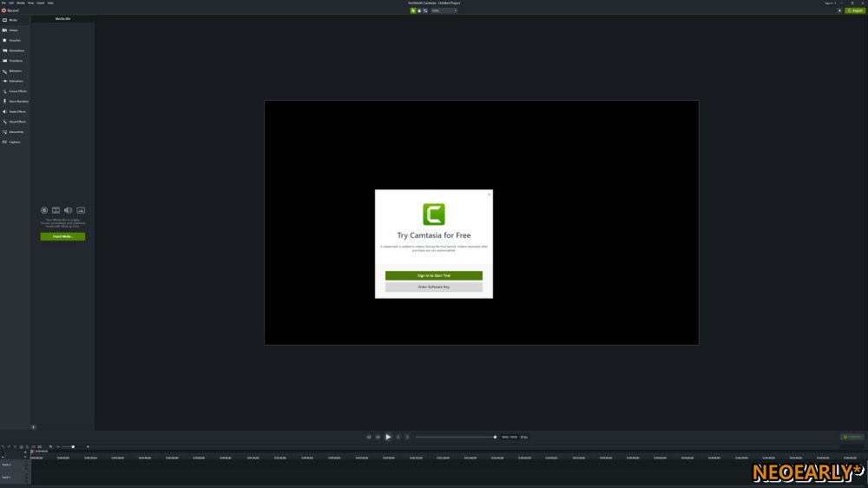Open the Voice Narration microphone tab
This screenshot has width=868, height=488.
coord(15,102)
